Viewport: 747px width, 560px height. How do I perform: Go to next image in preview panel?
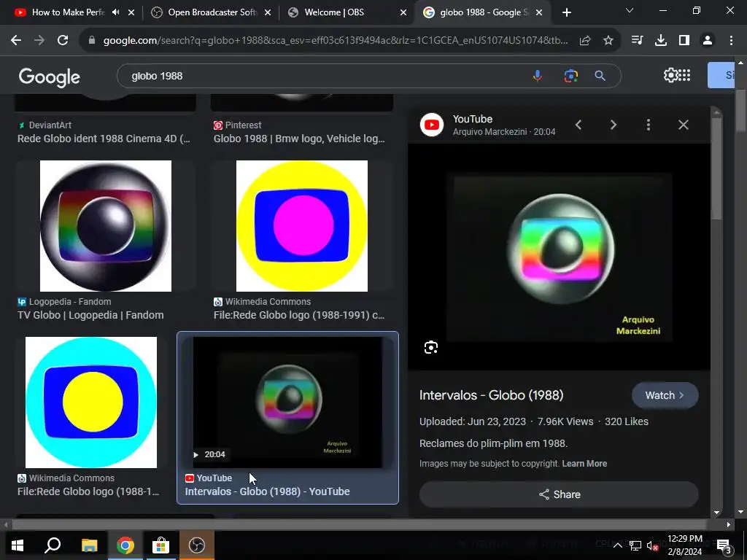click(613, 125)
